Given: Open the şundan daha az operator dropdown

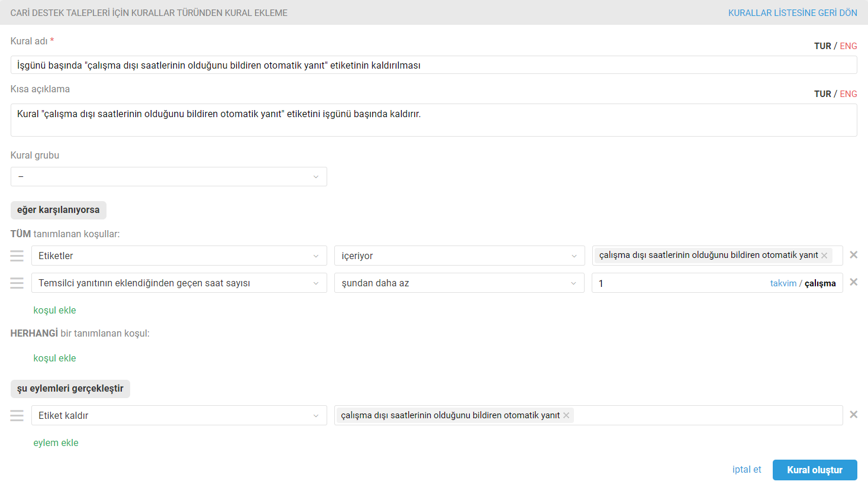Looking at the screenshot, I should [x=459, y=283].
